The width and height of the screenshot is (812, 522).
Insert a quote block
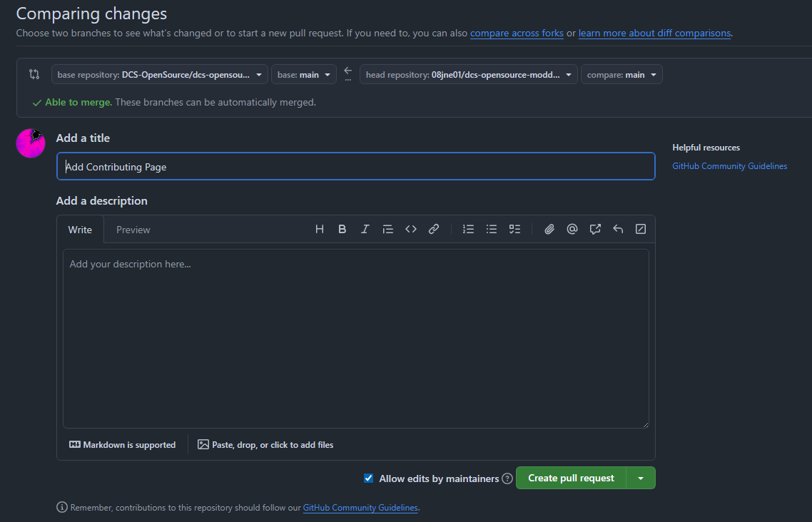click(x=388, y=229)
